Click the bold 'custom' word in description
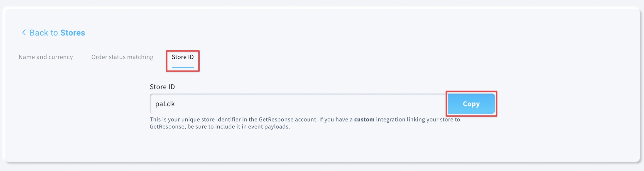The width and height of the screenshot is (644, 171). tap(364, 119)
